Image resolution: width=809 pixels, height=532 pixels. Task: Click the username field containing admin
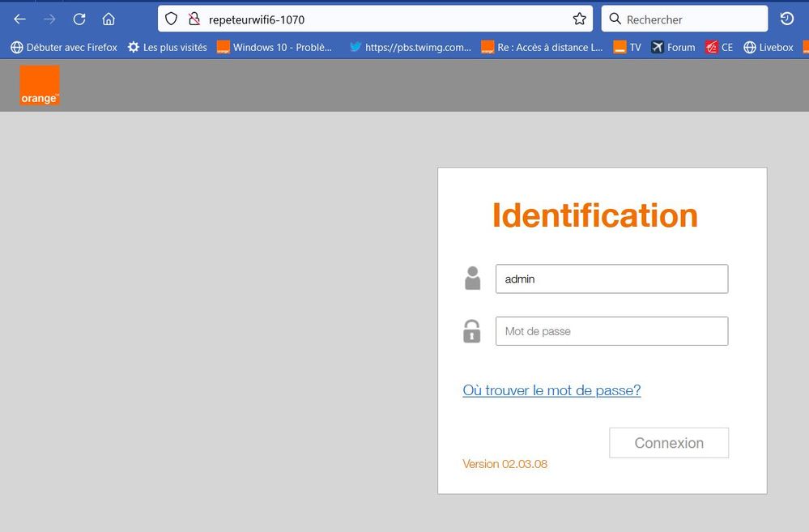tap(611, 279)
